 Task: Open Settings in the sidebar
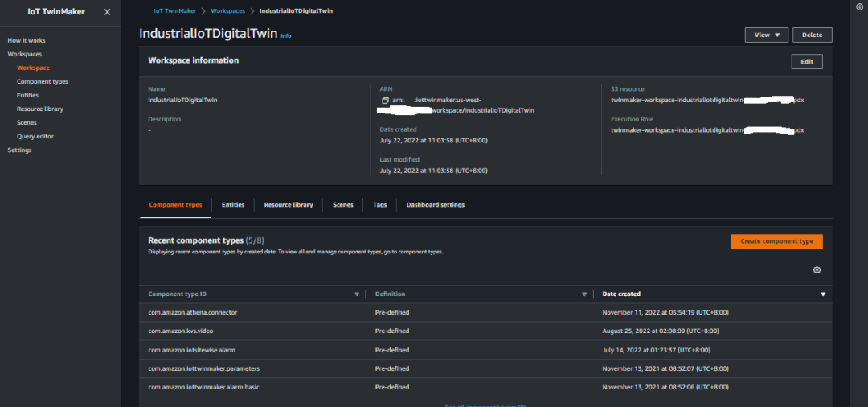pos(19,150)
